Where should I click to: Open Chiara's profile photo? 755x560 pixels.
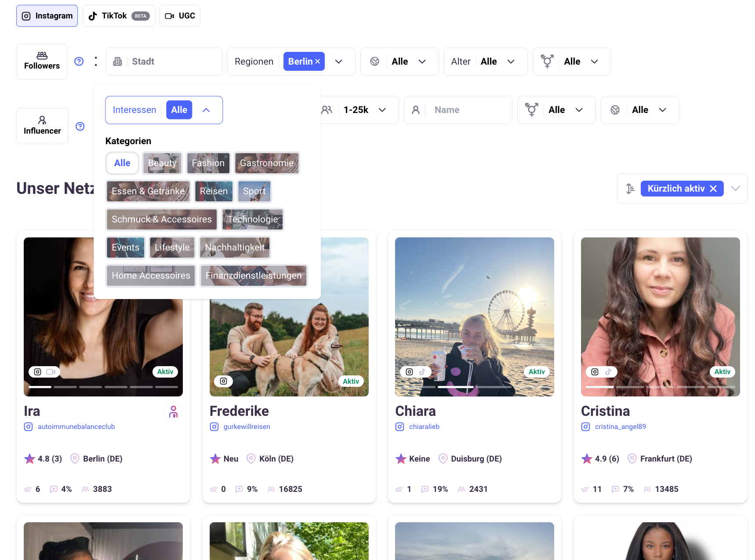475,317
